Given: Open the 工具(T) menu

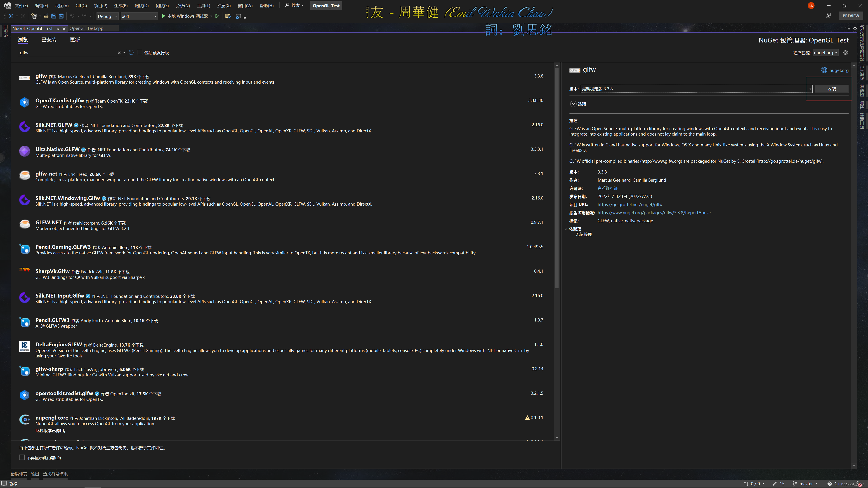Looking at the screenshot, I should pyautogui.click(x=203, y=6).
